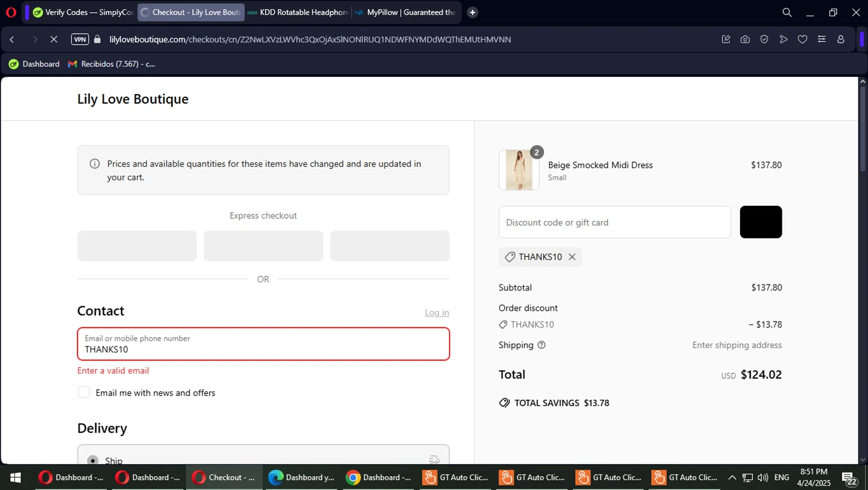
Task: Open the Recibidos Gmail bookmark
Action: tap(111, 64)
